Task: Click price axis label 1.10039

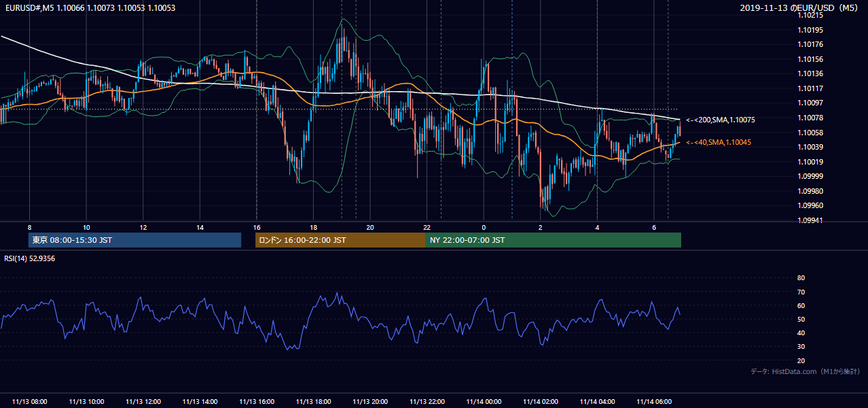Action: point(811,147)
